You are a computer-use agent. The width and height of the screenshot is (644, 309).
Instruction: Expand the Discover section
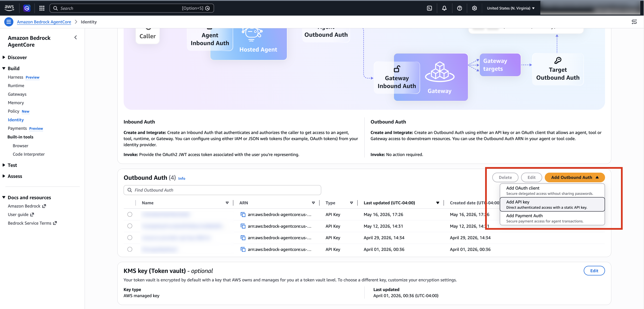pos(4,57)
